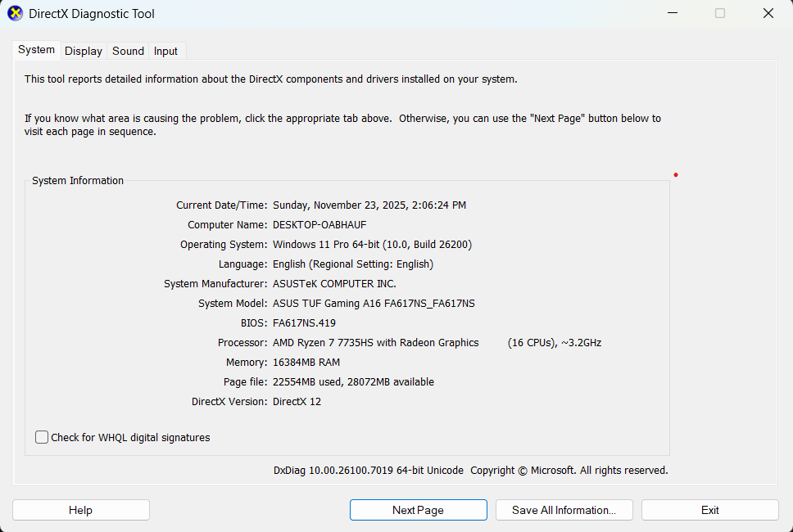Click the System Model ASUS TUF value
Image resolution: width=793 pixels, height=532 pixels.
click(374, 304)
